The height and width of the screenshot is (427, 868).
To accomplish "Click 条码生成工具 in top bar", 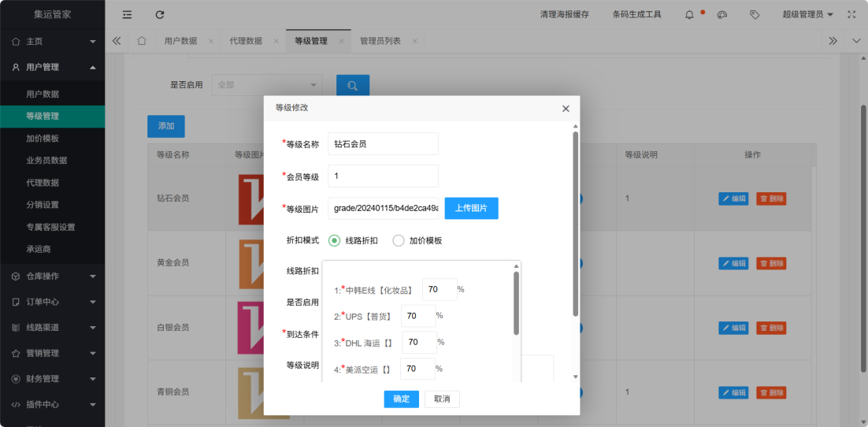I will (637, 15).
